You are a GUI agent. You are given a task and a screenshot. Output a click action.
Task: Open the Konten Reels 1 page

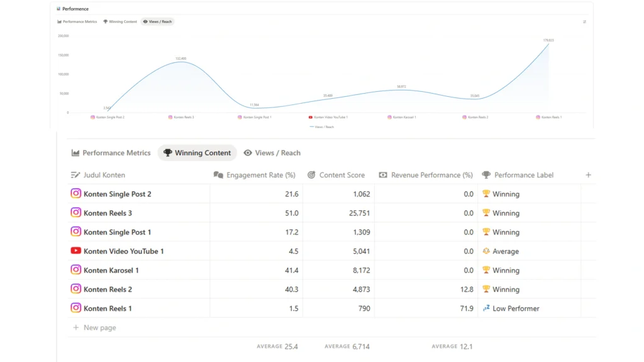coord(108,309)
